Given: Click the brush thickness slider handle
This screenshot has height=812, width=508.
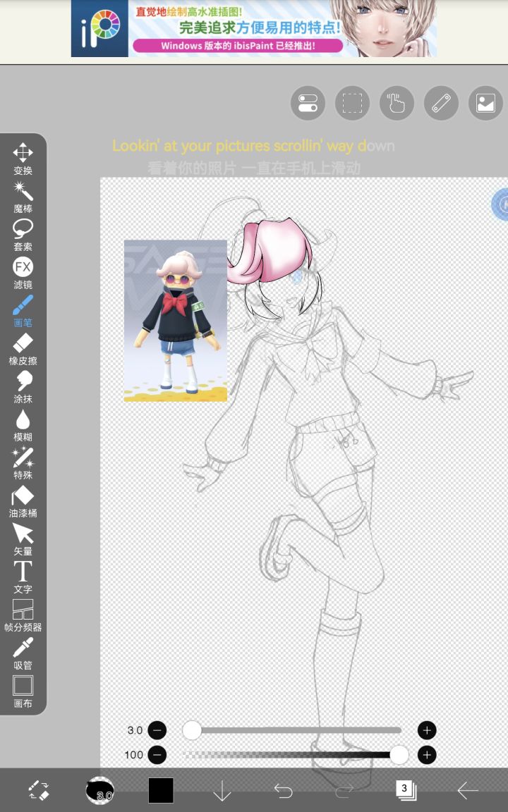Looking at the screenshot, I should point(192,730).
